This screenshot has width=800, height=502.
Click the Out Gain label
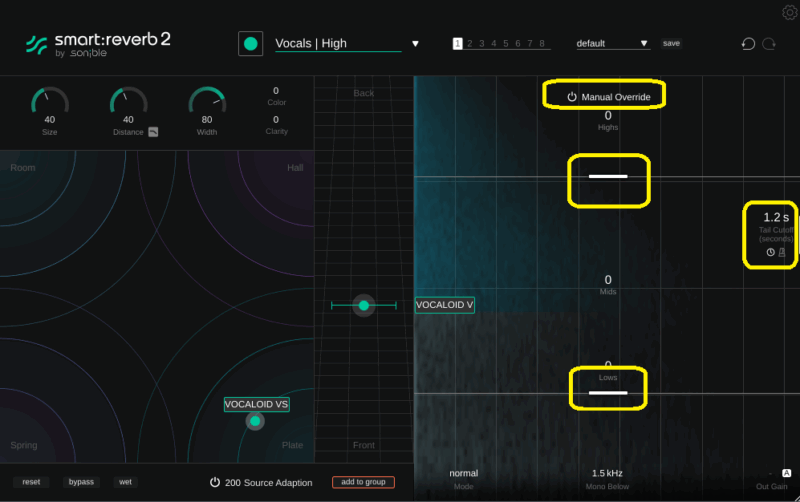click(771, 487)
